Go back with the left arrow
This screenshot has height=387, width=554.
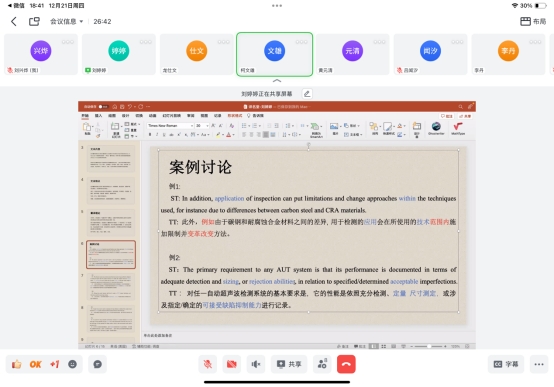tap(14, 22)
